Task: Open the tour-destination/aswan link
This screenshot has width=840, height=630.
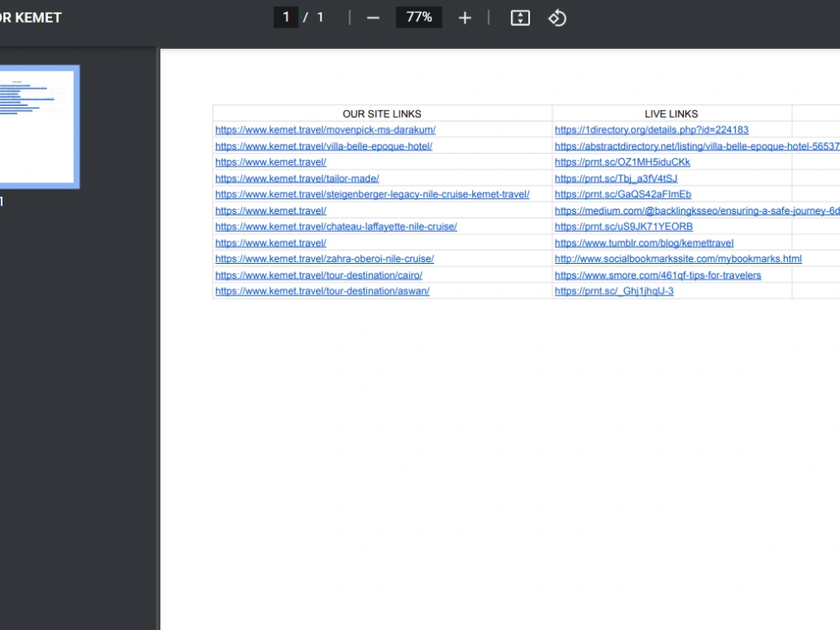Action: (323, 291)
